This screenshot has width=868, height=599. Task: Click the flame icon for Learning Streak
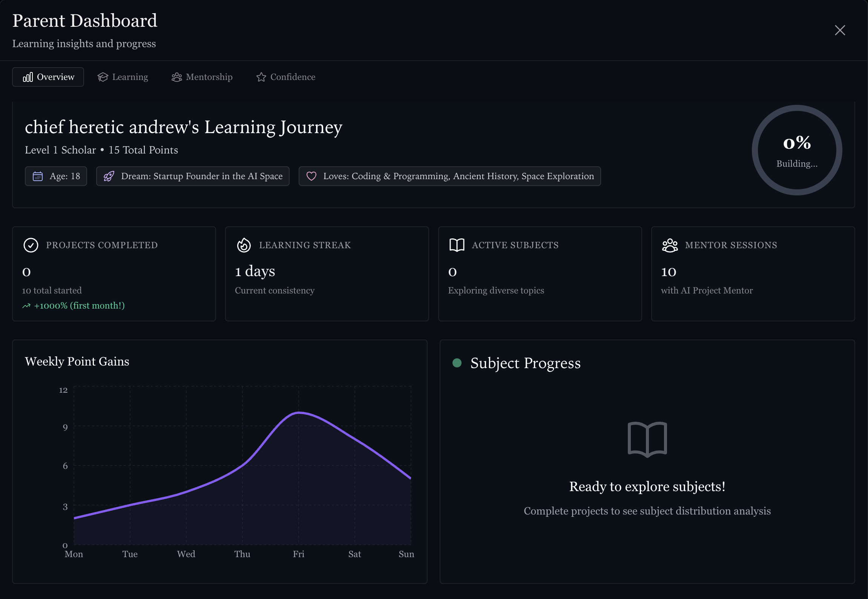click(243, 245)
